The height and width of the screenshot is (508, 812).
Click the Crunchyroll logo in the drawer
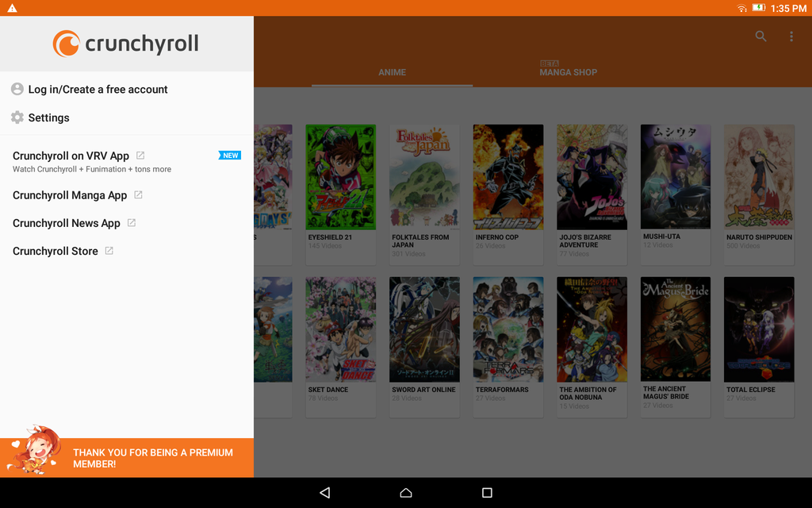coord(126,44)
